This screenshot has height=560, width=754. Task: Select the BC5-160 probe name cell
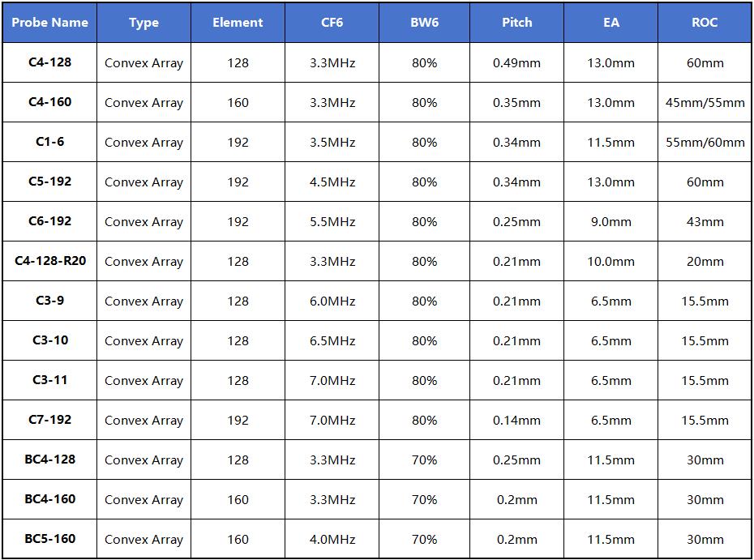(x=50, y=539)
